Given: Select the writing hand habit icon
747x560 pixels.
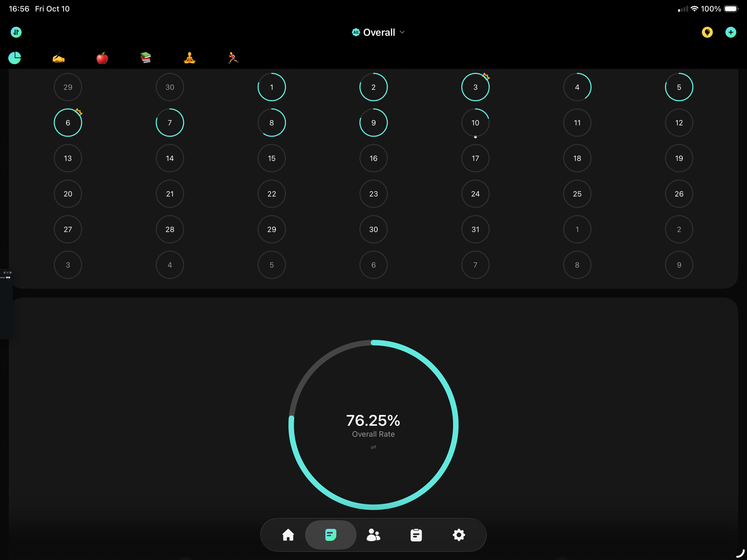Looking at the screenshot, I should [x=58, y=58].
